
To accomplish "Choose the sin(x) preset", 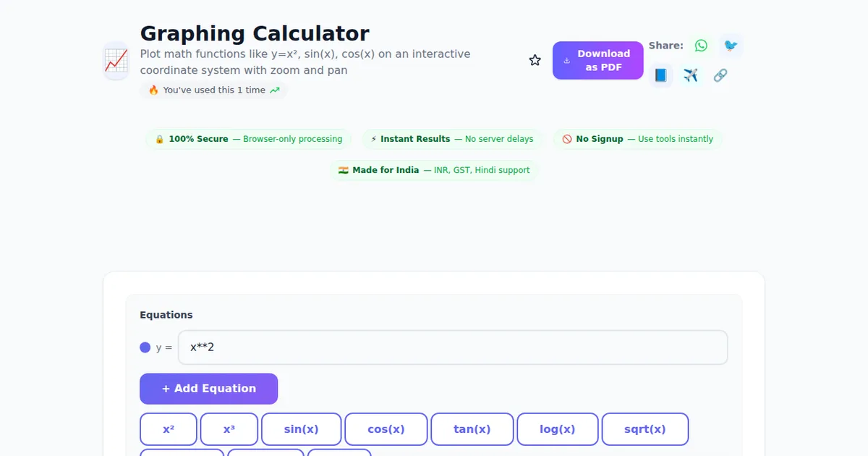I will coord(301,429).
